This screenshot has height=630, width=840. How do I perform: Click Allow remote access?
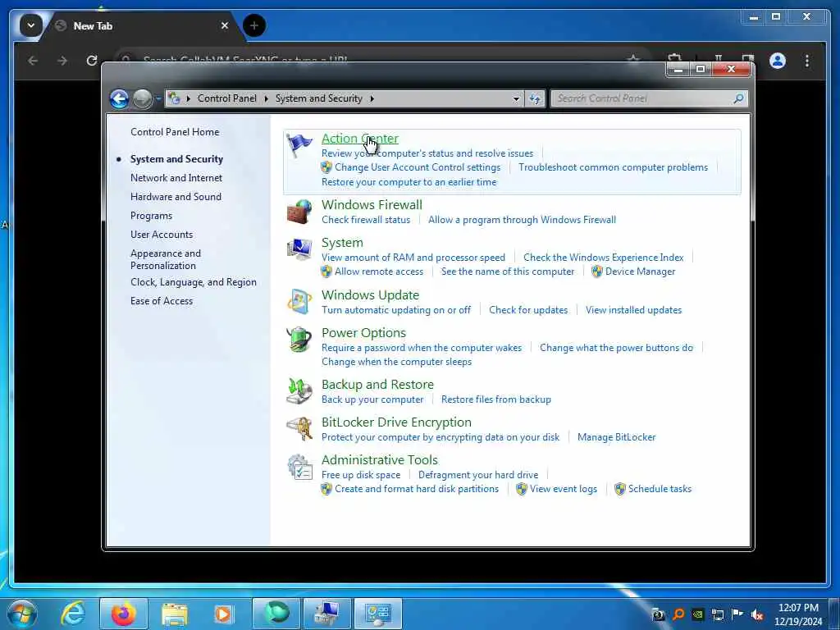point(379,272)
